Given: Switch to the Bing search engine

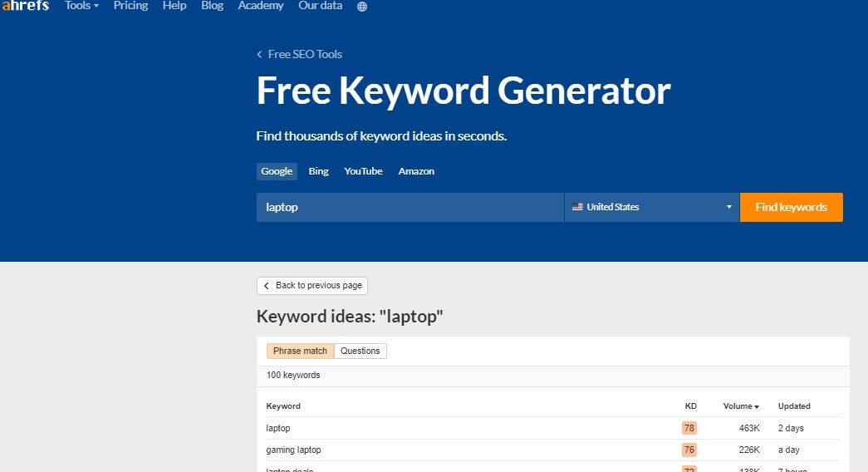Looking at the screenshot, I should (x=318, y=171).
